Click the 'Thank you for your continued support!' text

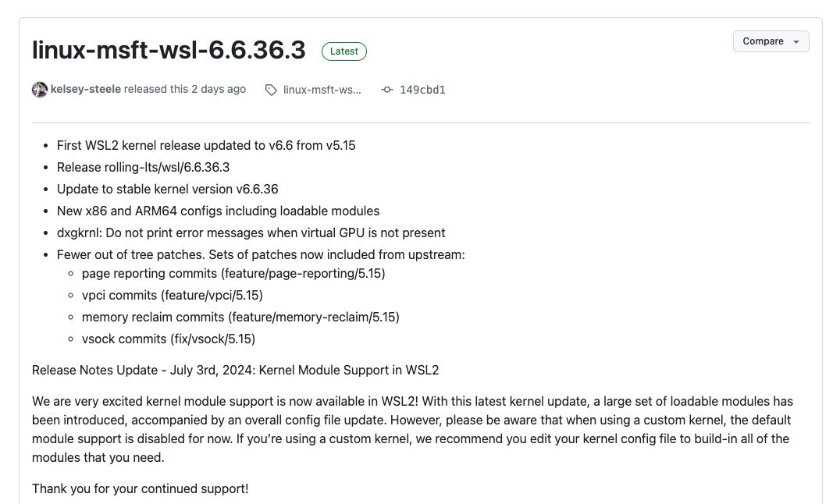[x=140, y=488]
